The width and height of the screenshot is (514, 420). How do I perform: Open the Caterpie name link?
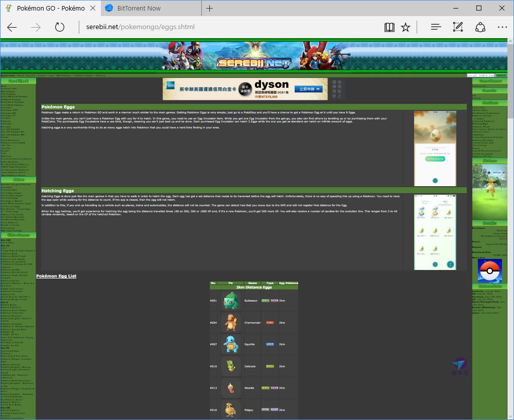click(x=250, y=366)
